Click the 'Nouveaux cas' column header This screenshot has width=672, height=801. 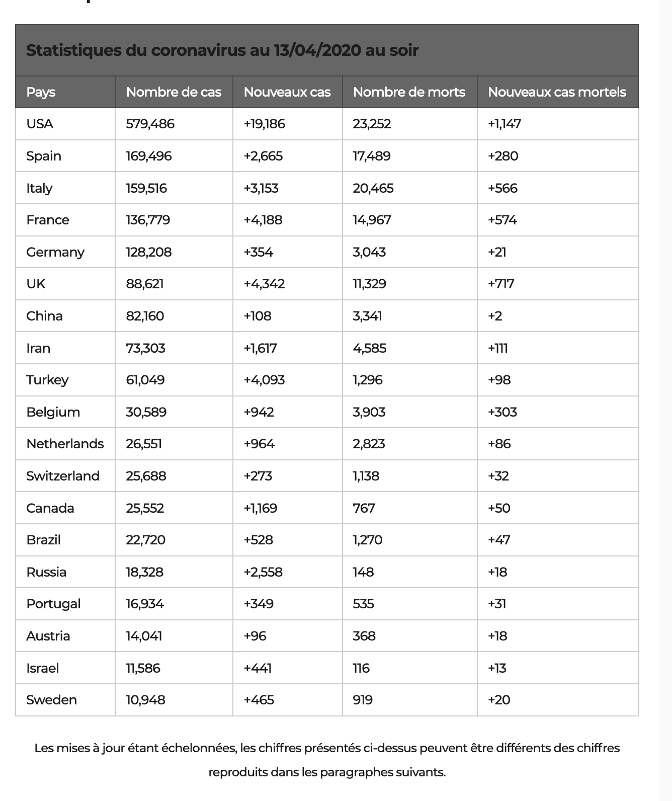coord(287,92)
